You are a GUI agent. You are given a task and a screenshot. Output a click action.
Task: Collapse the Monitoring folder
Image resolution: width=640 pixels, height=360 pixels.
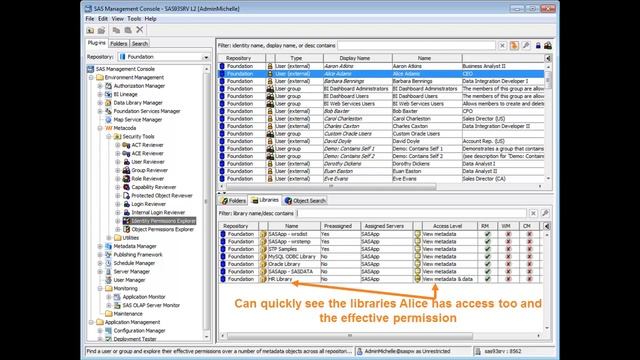pyautogui.click(x=100, y=289)
